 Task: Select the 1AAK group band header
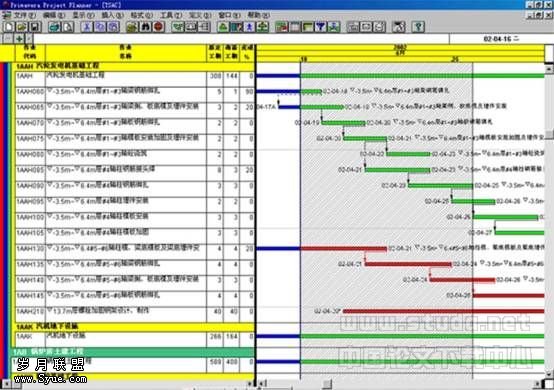tap(135, 326)
